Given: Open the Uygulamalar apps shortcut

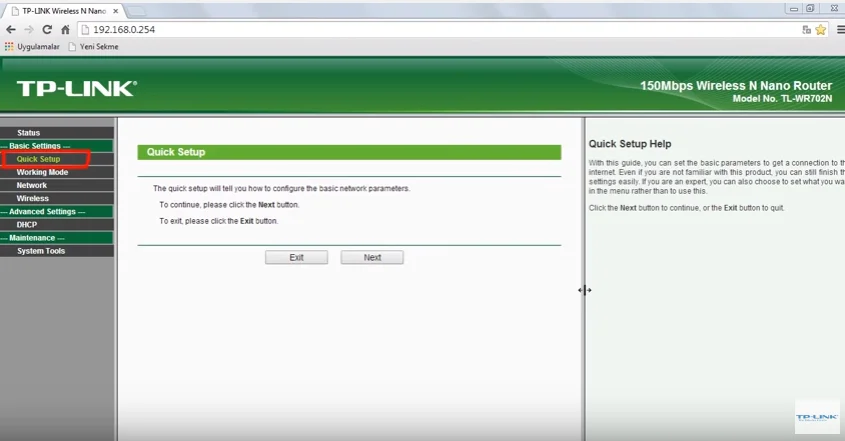Looking at the screenshot, I should tap(32, 46).
